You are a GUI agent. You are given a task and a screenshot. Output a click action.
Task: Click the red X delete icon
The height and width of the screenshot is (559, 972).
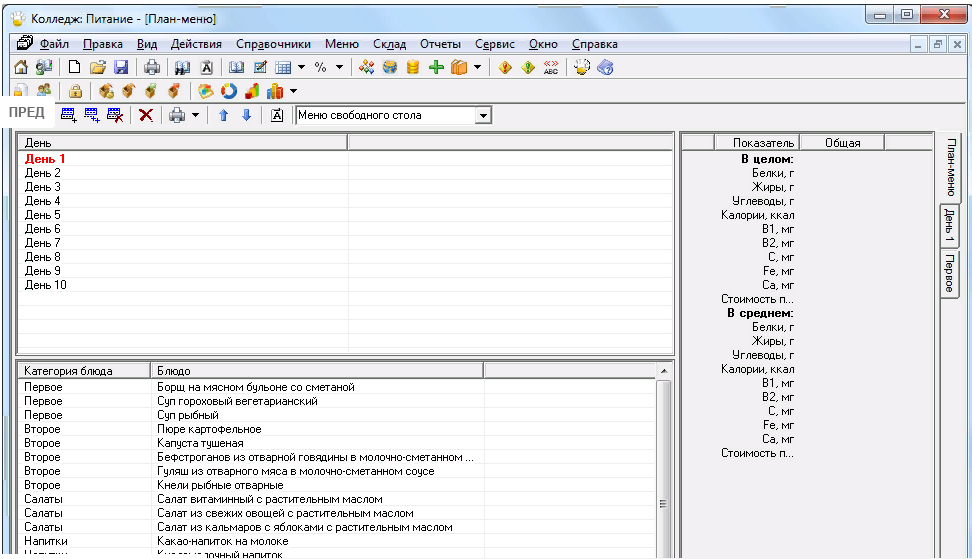[x=145, y=115]
